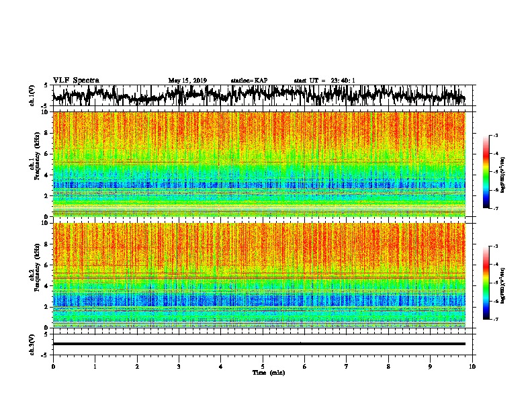Click the ch.2 spectrogram plot area
Screen dimensions: 532x411
tap(259, 275)
